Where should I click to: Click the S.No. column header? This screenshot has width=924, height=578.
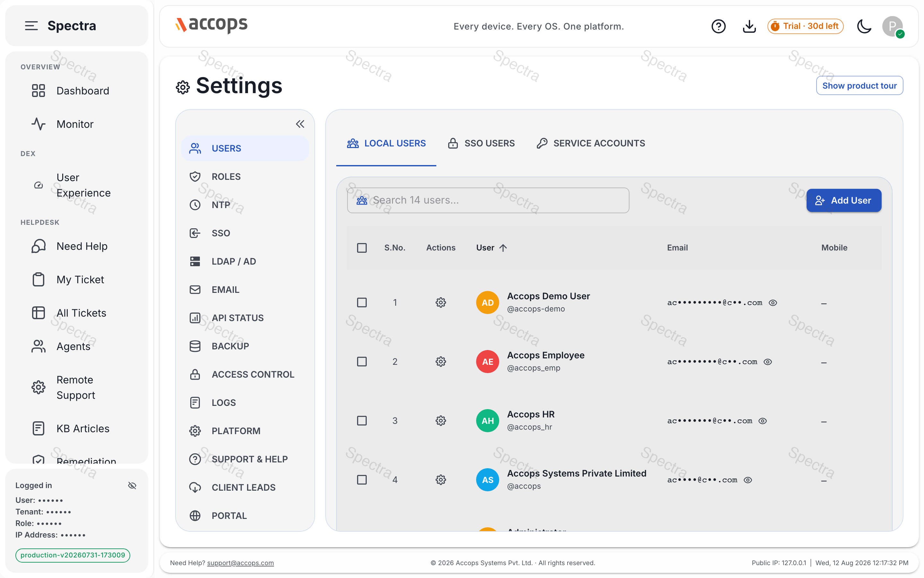coord(394,248)
